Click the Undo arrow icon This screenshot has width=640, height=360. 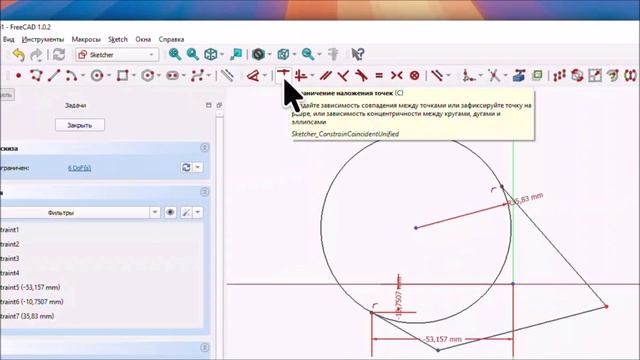pos(18,55)
